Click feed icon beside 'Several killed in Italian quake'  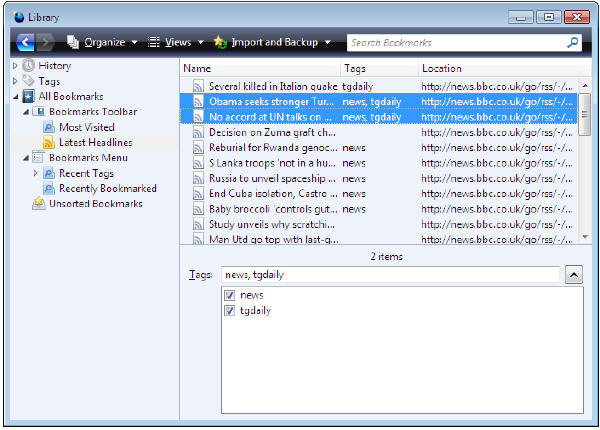pos(198,86)
